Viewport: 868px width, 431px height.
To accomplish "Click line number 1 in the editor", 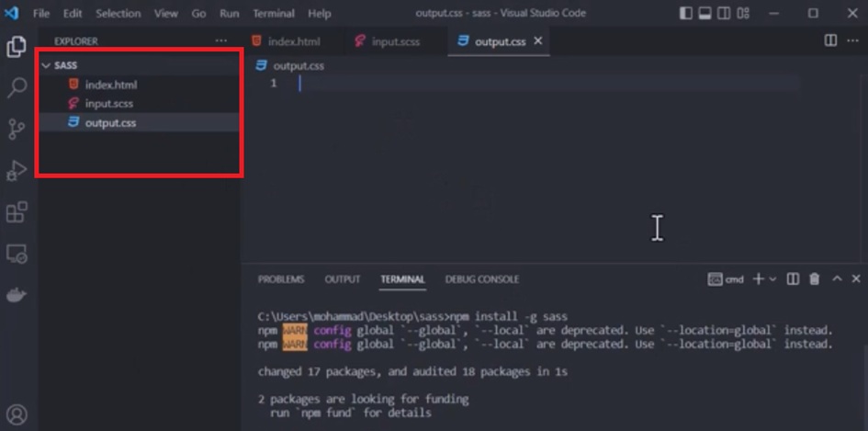I will click(274, 84).
